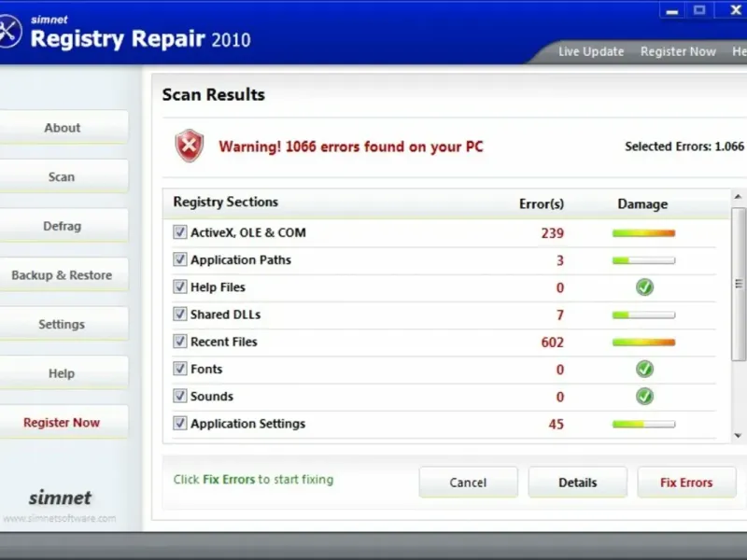Viewport: 747px width, 560px height.
Task: Uncheck the Application Settings checkbox
Action: [179, 424]
